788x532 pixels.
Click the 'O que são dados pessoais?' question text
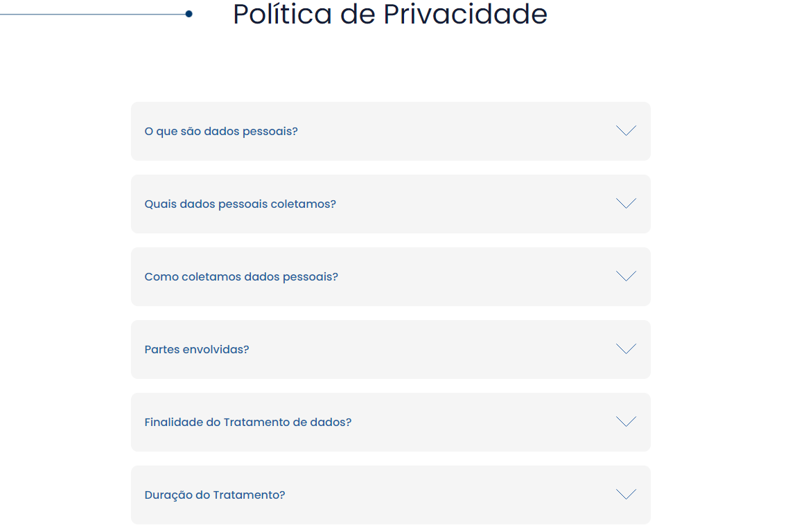click(x=221, y=132)
